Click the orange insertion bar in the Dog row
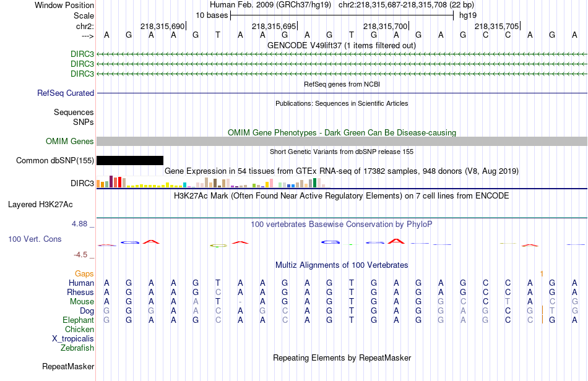The height and width of the screenshot is (381, 588). click(542, 310)
